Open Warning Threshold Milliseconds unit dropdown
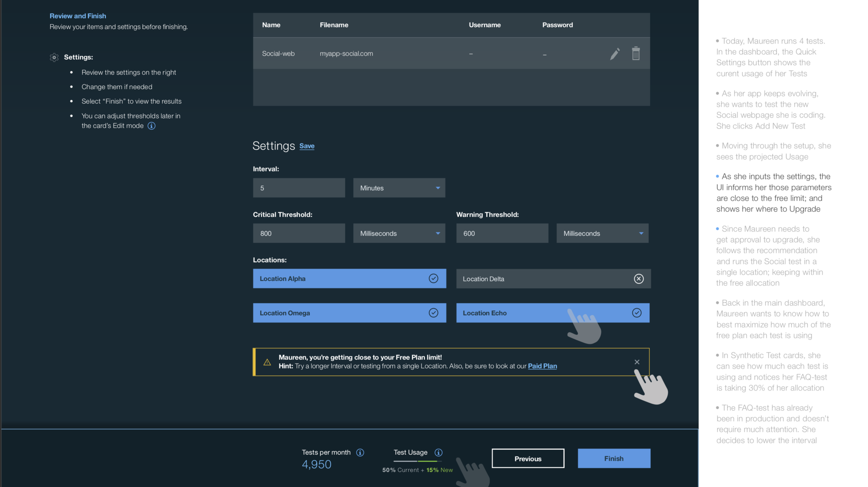 click(602, 233)
